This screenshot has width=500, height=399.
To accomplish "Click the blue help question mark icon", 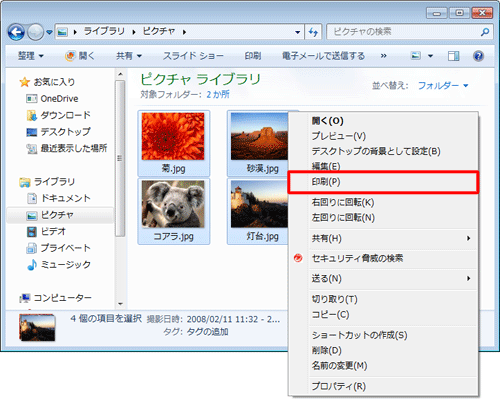I will (x=478, y=56).
